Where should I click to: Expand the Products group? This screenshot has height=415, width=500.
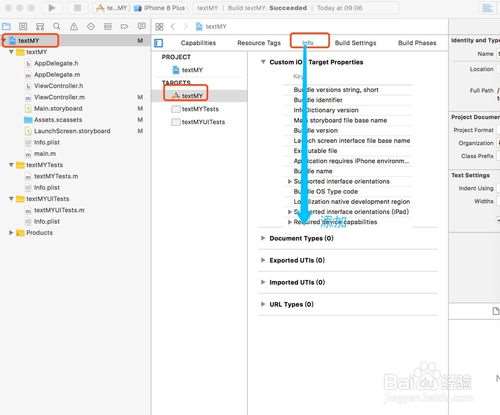click(x=11, y=233)
